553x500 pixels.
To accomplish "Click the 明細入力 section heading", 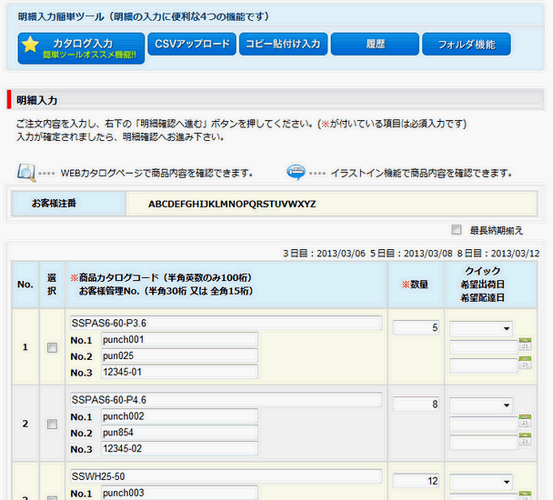I will [37, 100].
